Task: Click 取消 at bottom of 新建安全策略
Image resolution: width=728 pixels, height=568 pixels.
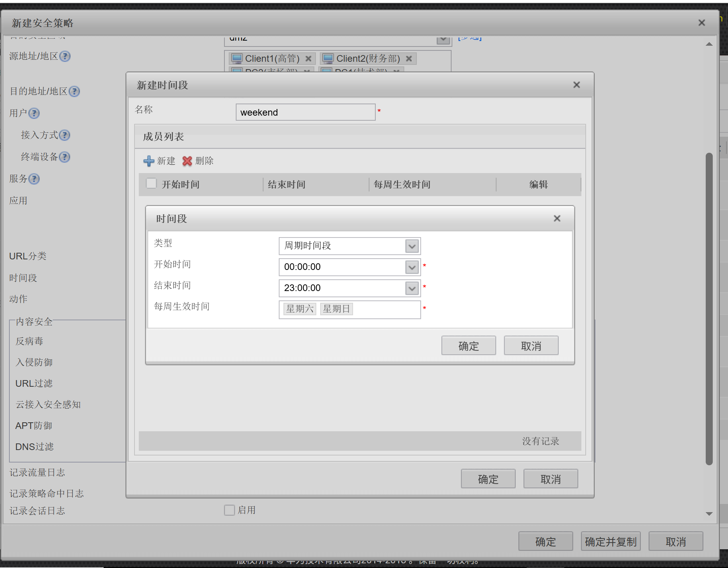Action: (x=676, y=541)
